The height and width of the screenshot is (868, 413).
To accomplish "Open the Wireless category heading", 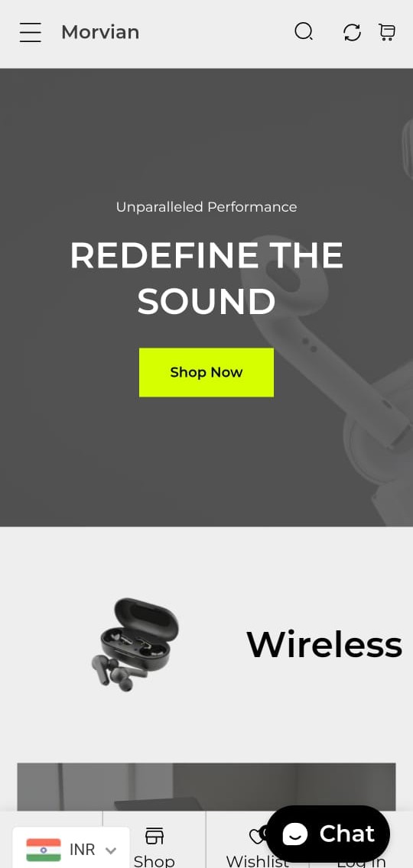I will coord(324,644).
